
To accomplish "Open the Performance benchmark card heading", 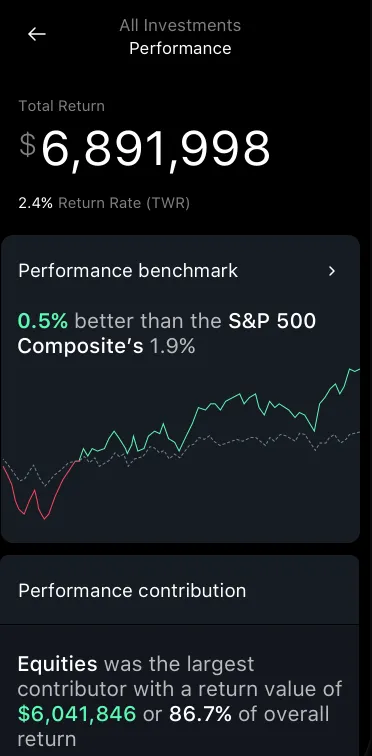I will 128,271.
